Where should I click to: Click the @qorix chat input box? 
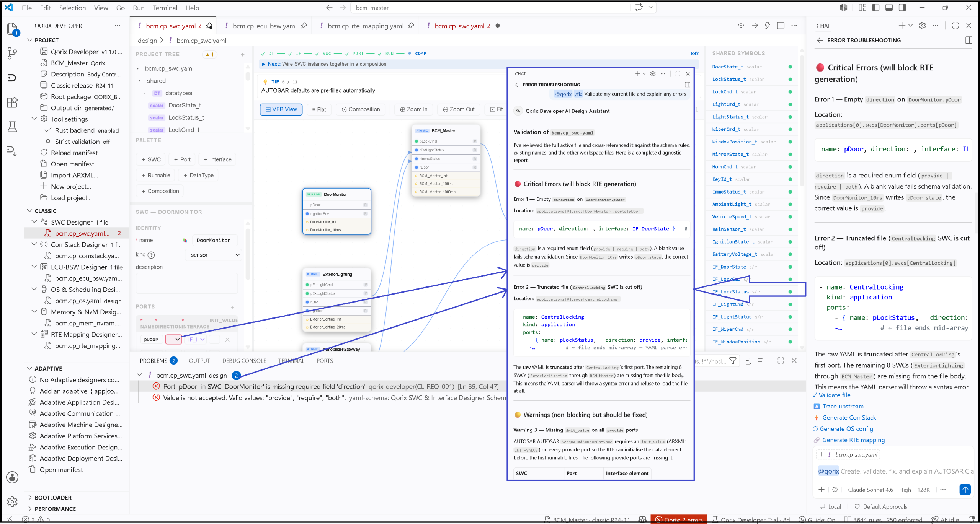click(x=895, y=471)
